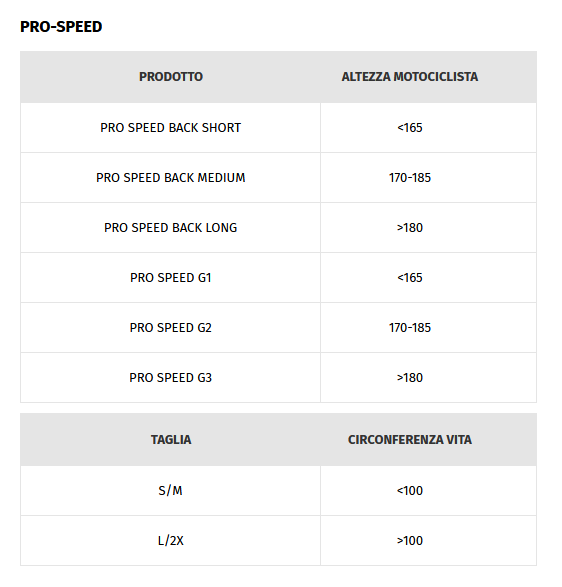Select the PRODOTTO column header

coord(171,77)
